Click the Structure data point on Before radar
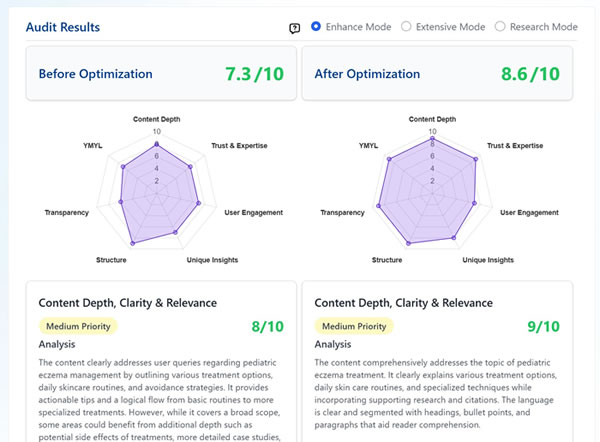Image resolution: width=600 pixels, height=442 pixels. (133, 243)
